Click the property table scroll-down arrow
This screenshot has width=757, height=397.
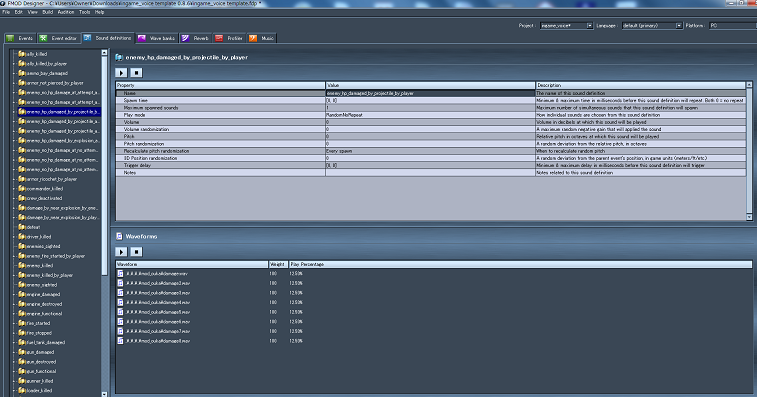tap(749, 217)
